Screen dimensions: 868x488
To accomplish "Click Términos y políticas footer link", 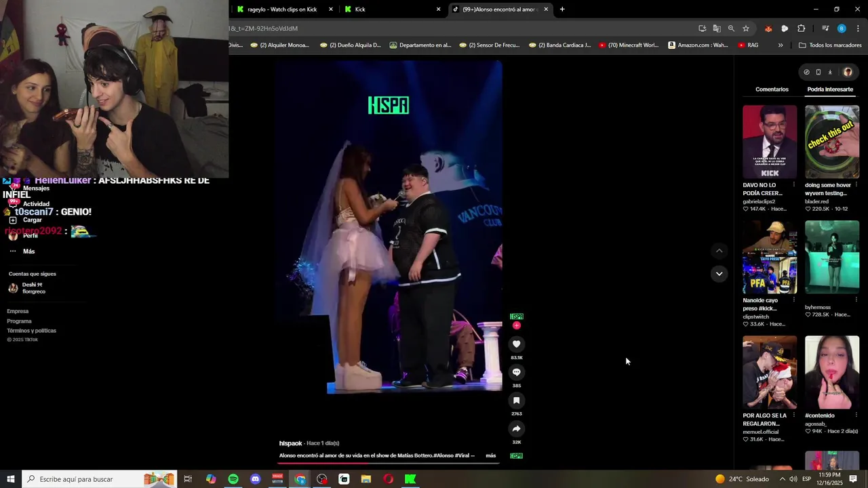I will (x=31, y=331).
